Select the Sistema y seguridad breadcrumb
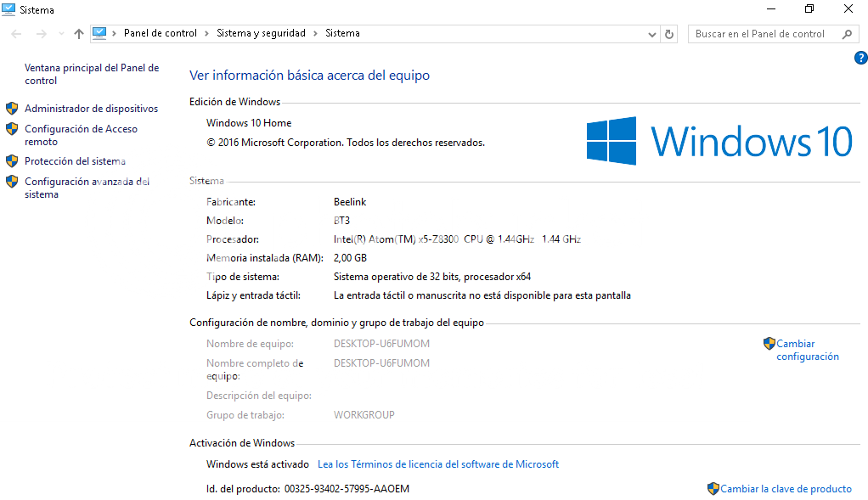868x500 pixels. (261, 34)
